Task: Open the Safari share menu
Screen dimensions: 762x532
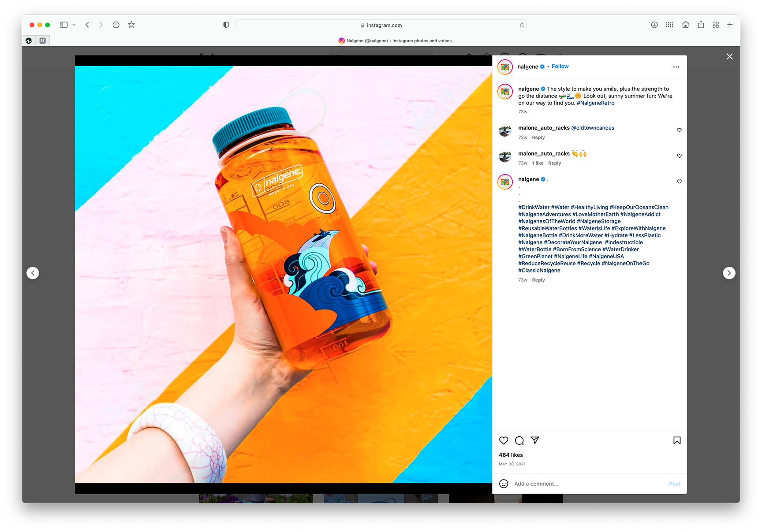Action: pyautogui.click(x=701, y=25)
